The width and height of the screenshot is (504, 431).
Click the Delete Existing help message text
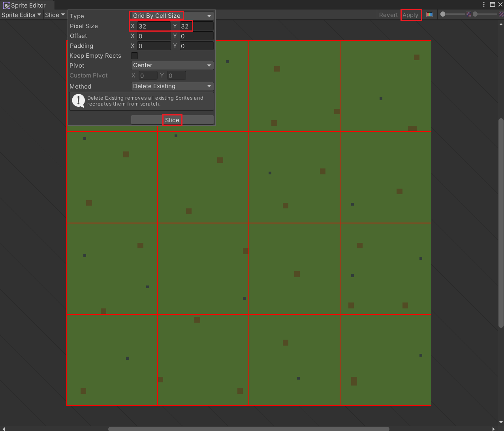[x=145, y=101]
